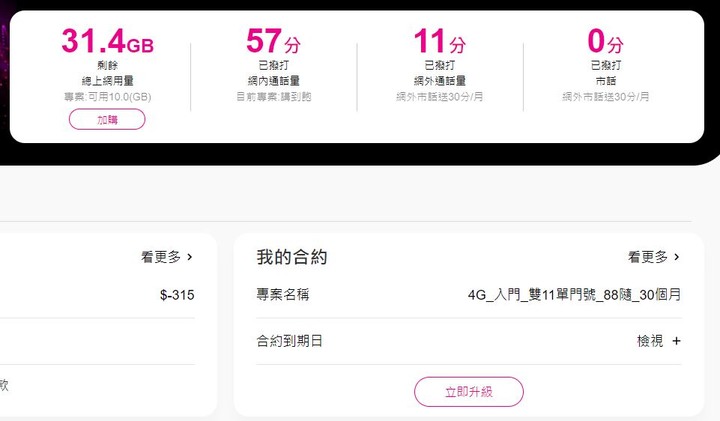
Task: Click the $-315 bill amount
Action: (177, 295)
